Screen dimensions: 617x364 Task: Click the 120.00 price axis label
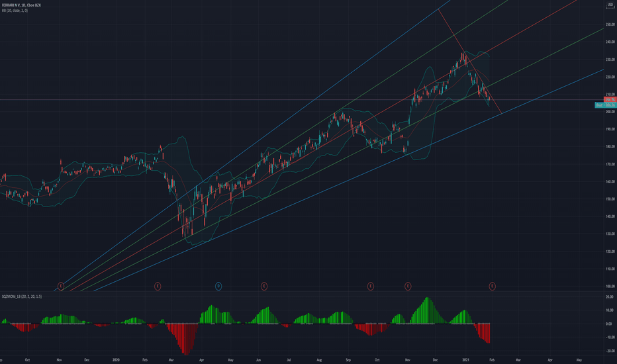click(610, 251)
